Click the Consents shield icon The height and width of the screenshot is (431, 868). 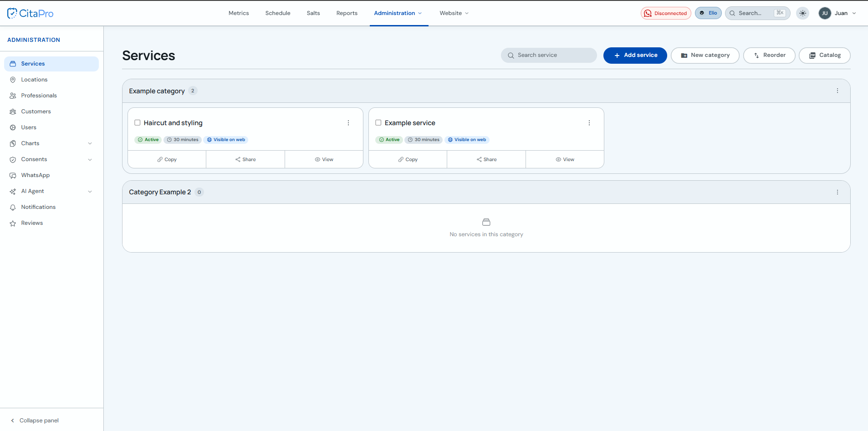pyautogui.click(x=13, y=159)
